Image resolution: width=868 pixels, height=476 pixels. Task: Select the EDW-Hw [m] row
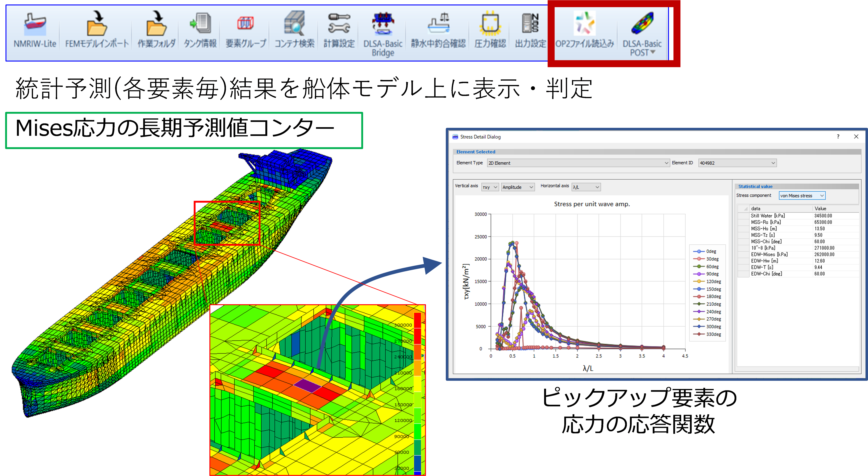[798, 261]
